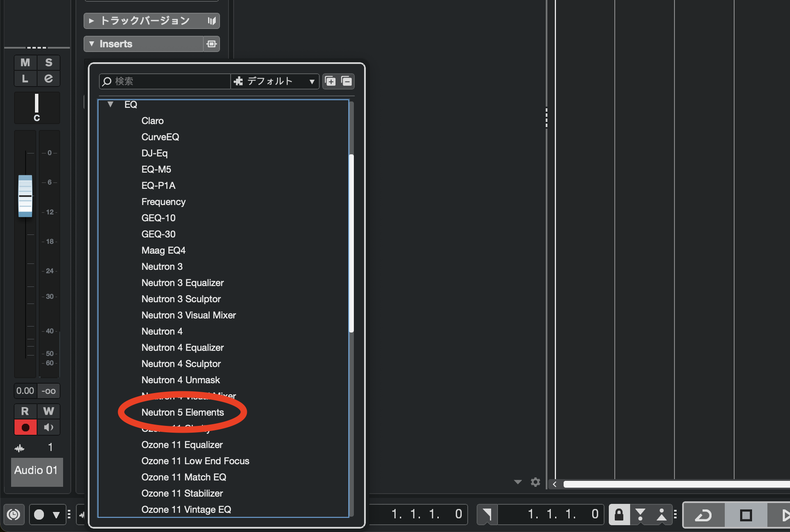Open the デフォルト plugin collection dropdown

click(x=275, y=81)
